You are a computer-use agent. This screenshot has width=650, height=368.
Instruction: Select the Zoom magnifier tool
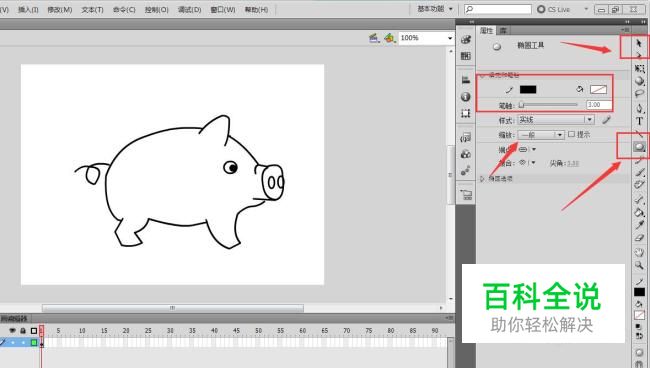639,265
